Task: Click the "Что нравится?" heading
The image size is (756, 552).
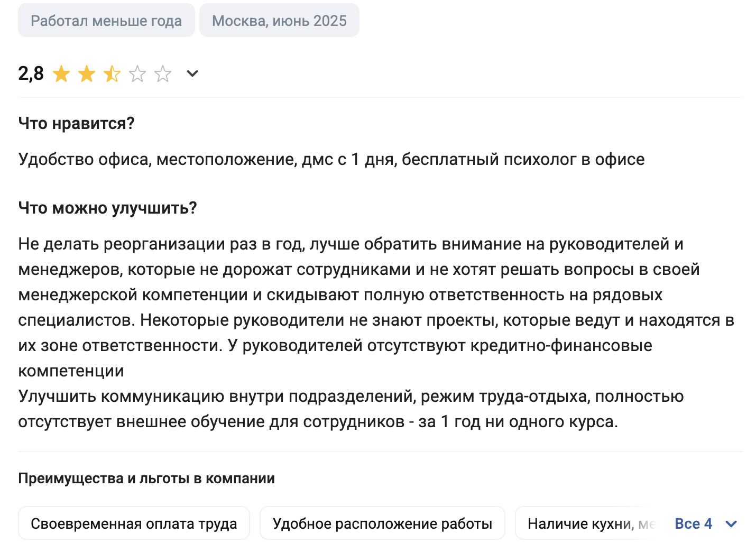Action: (x=77, y=123)
